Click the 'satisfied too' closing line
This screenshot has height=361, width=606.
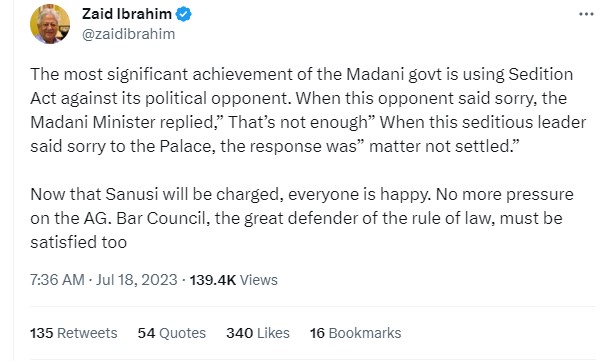pyautogui.click(x=78, y=242)
